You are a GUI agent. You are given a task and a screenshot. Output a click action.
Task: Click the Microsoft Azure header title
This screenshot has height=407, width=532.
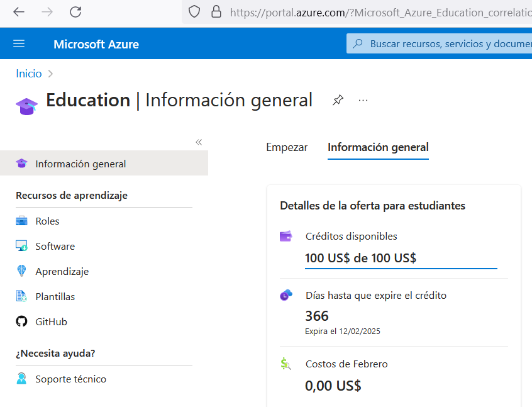[96, 44]
